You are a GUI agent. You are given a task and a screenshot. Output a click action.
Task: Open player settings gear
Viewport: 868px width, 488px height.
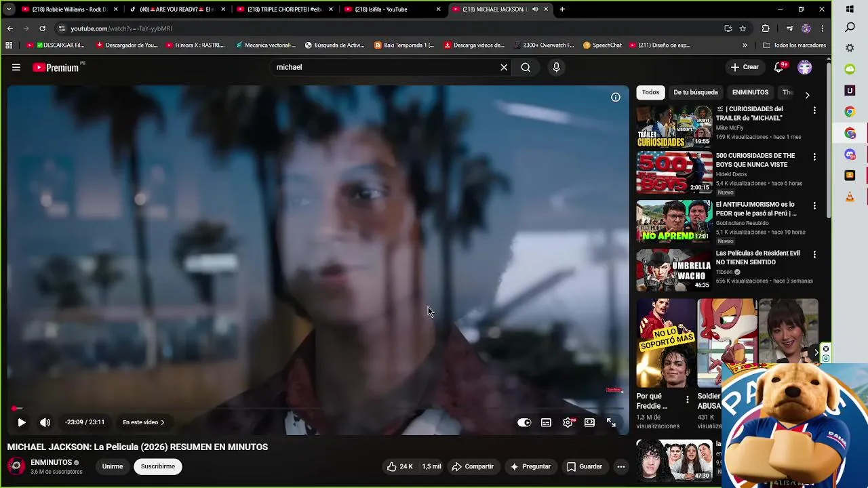[568, 422]
